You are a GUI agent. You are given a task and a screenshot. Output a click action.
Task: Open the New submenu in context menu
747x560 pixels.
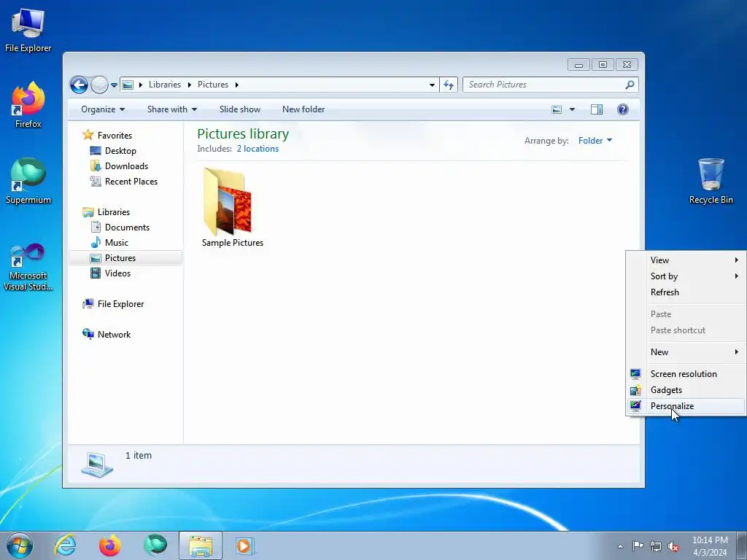tap(686, 352)
